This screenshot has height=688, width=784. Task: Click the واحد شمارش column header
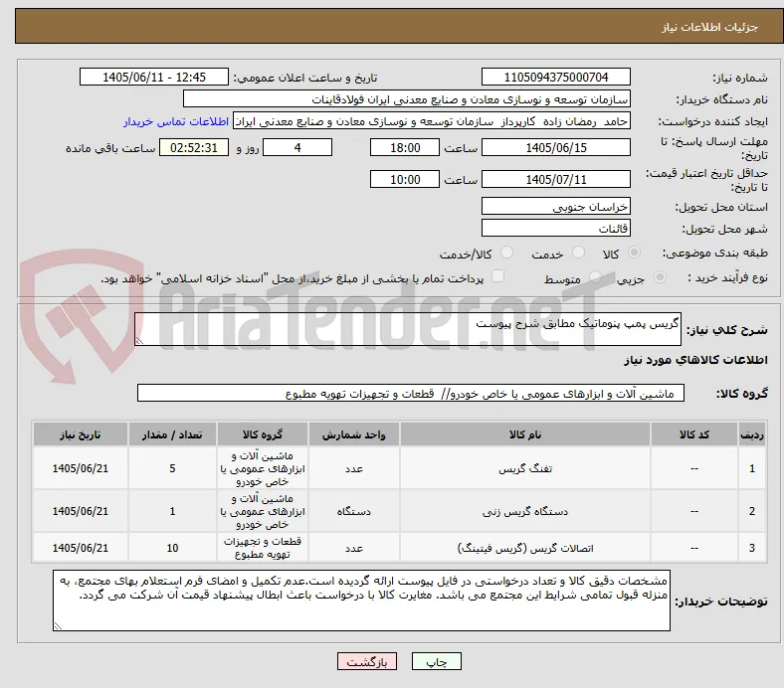pyautogui.click(x=353, y=434)
